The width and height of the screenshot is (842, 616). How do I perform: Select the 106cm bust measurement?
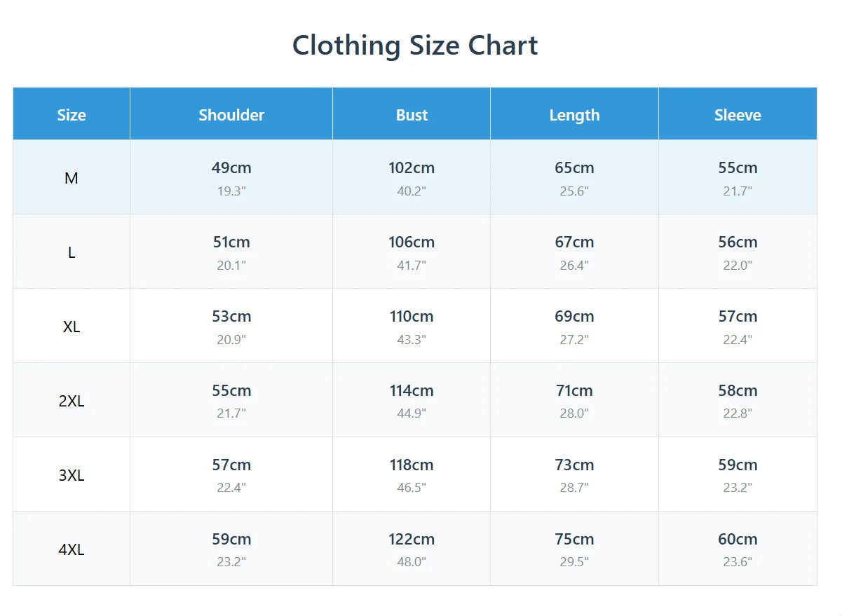coord(412,242)
